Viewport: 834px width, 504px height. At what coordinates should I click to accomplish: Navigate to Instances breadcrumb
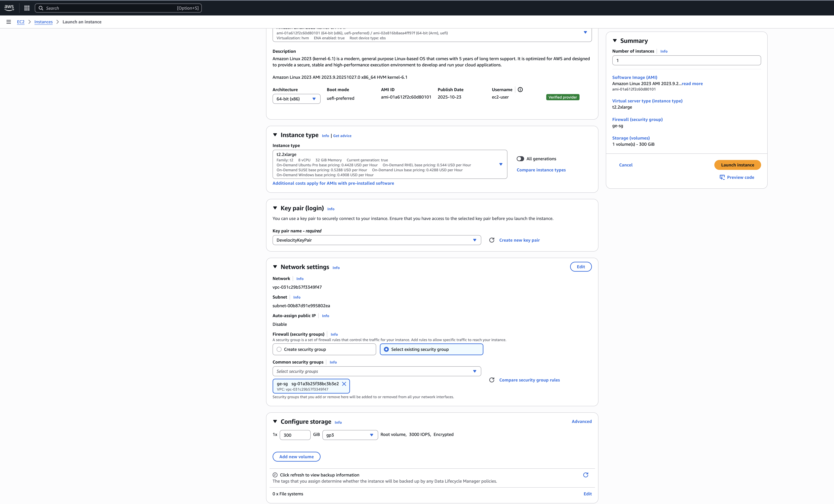click(43, 22)
